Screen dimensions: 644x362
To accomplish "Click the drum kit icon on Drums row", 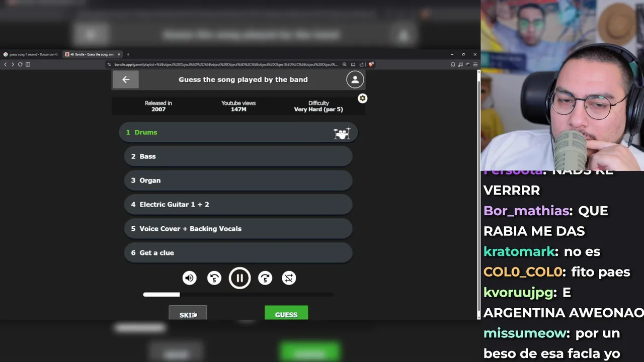I will pos(342,133).
